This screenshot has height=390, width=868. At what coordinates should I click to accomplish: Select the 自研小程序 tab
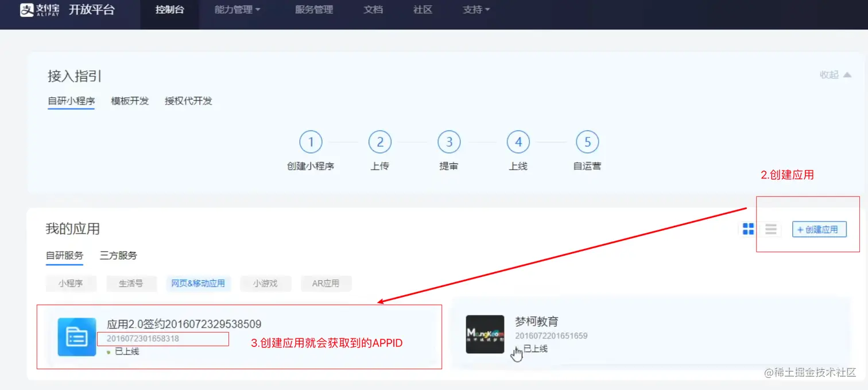click(71, 101)
